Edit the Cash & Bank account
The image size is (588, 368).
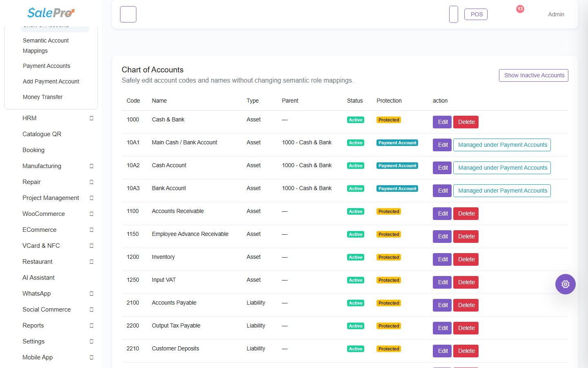442,122
